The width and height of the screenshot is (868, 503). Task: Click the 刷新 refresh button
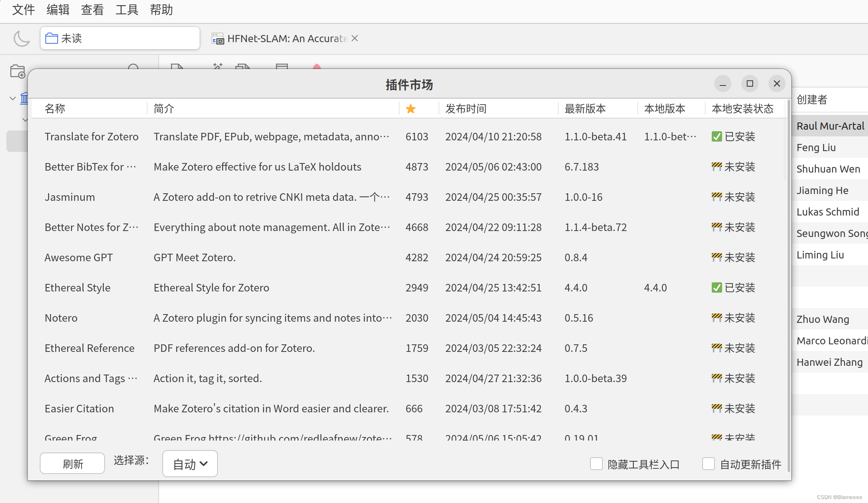[72, 464]
